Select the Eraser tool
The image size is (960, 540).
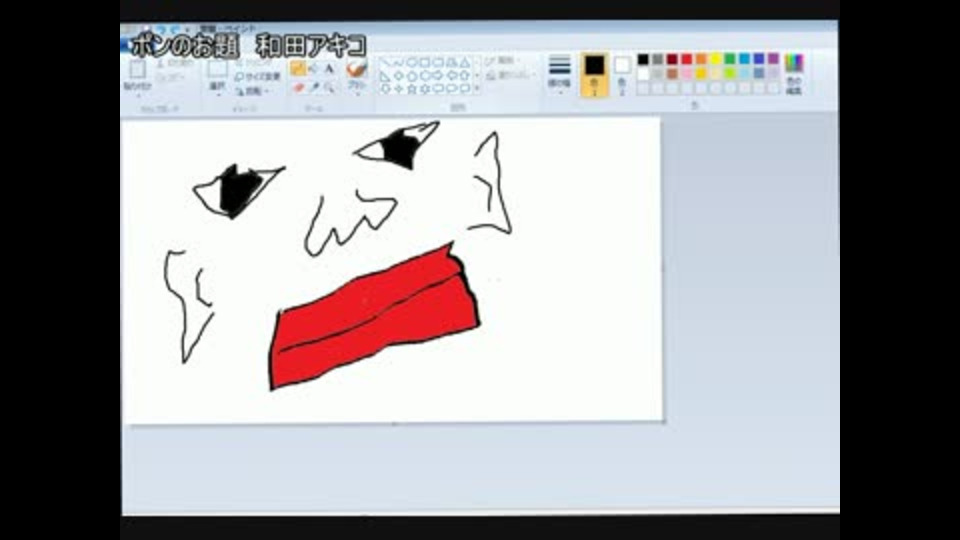click(298, 88)
